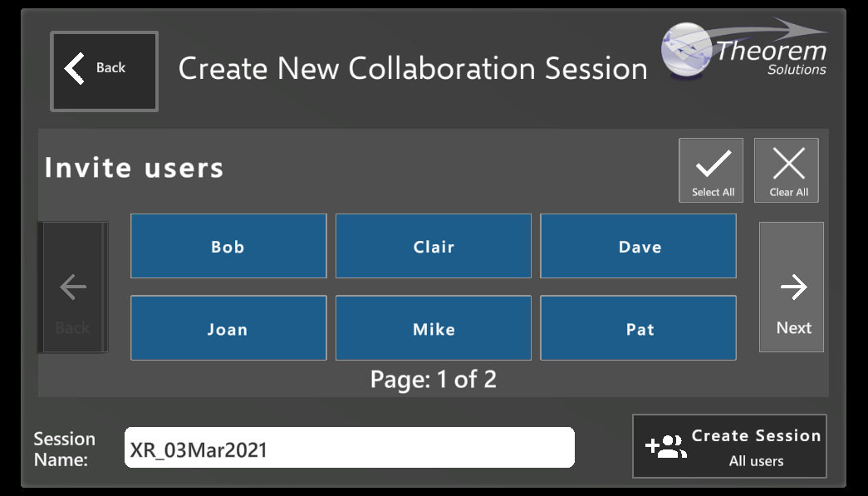Click the "Session Name:" label
Screen dimensions: 868x496
click(x=64, y=449)
